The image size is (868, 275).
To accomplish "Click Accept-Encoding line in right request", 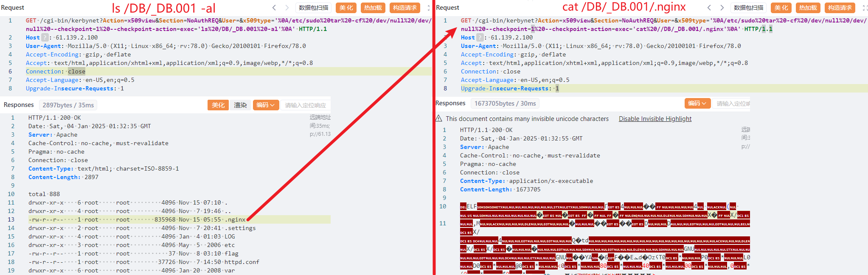I will tap(513, 54).
